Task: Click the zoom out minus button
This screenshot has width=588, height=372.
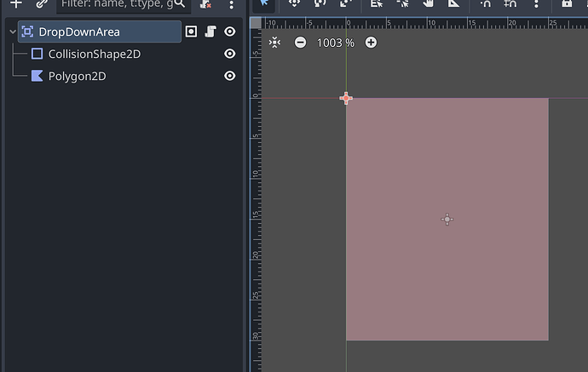Action: [x=300, y=43]
